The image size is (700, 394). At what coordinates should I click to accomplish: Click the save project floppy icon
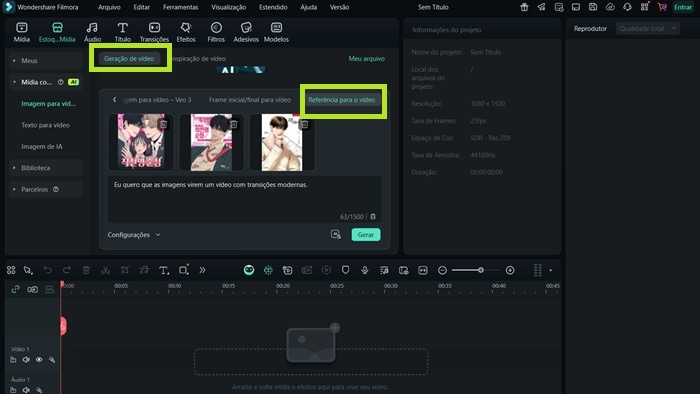pos(593,7)
